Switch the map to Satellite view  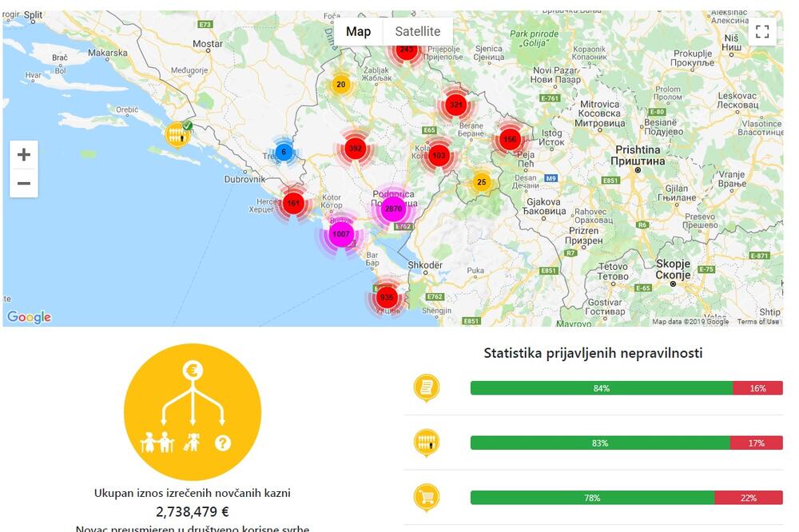416,31
